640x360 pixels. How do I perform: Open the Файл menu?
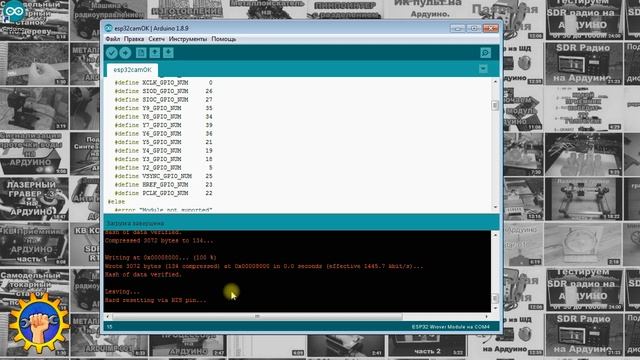click(x=113, y=39)
